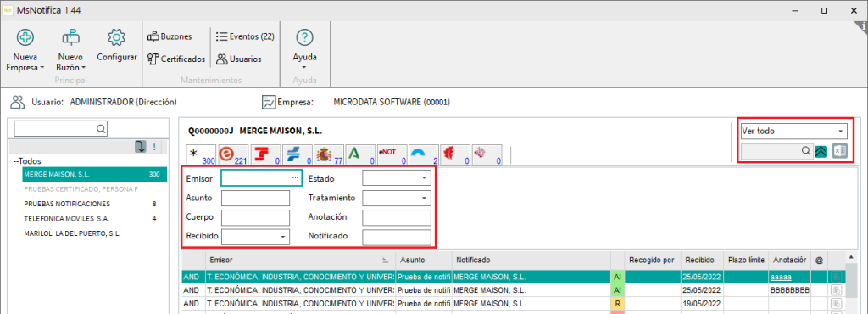Viewport: 868px width, 314px height.
Task: Filter by pink emblem mailbox icon
Action: [487, 154]
